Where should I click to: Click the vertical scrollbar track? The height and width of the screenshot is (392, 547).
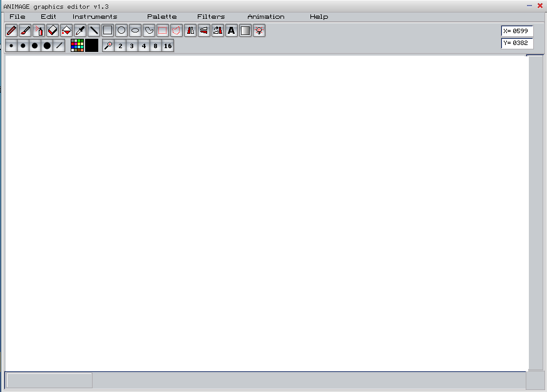[x=536, y=213]
